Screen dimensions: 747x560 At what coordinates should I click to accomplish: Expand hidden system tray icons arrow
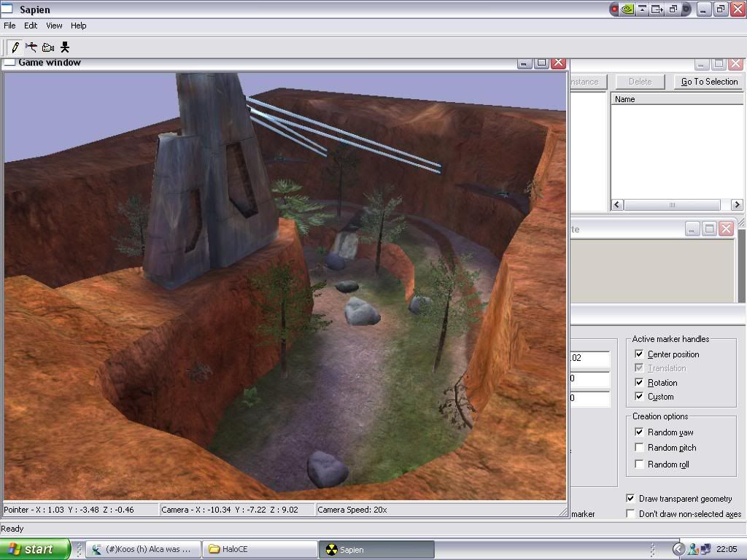(x=679, y=549)
